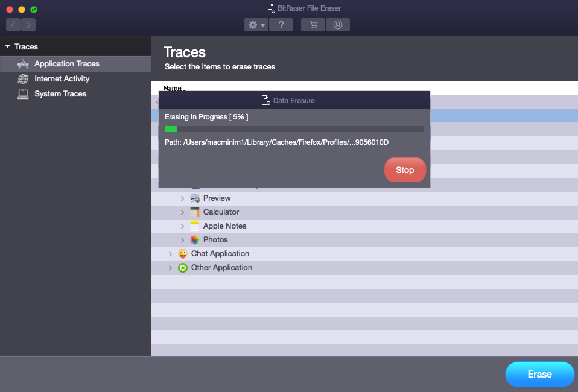Click the Internet Activity globe icon
Image resolution: width=578 pixels, height=392 pixels.
(23, 79)
